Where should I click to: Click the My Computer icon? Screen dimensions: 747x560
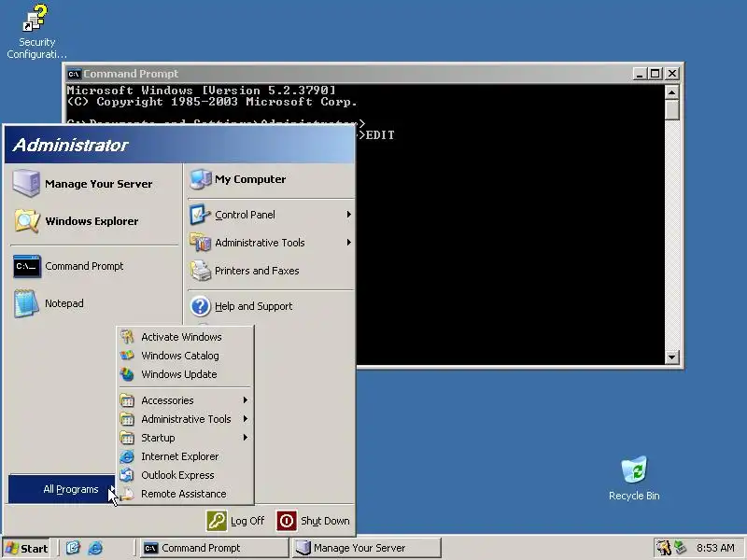[x=201, y=179]
